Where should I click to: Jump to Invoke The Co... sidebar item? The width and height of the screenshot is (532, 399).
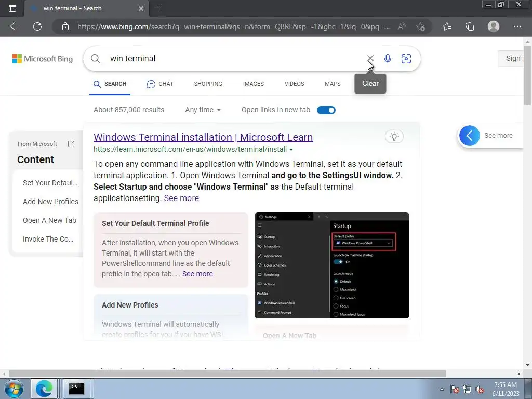click(x=48, y=239)
